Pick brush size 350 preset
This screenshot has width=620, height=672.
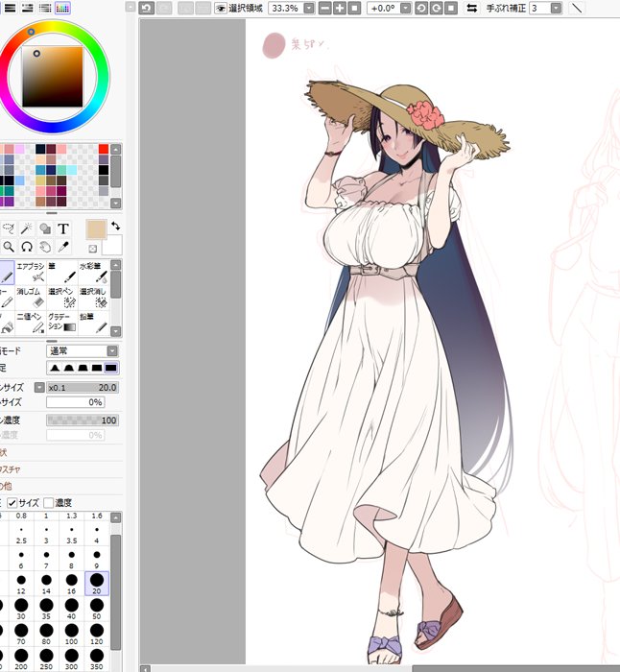click(97, 660)
